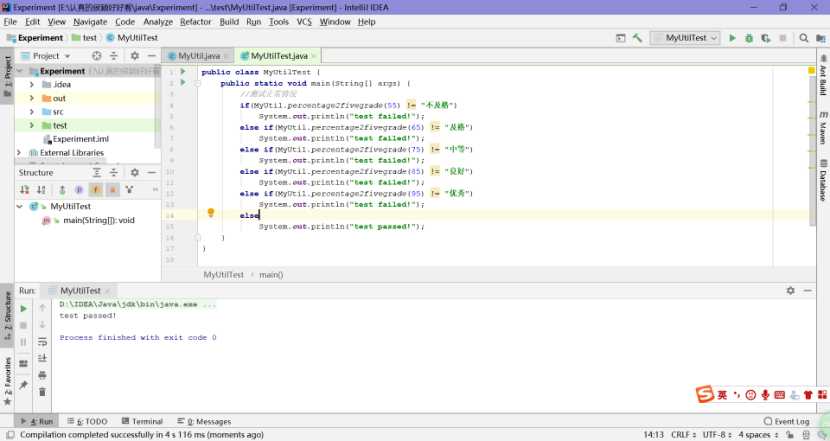This screenshot has width=830, height=441.
Task: Open the VCS menu
Action: pos(304,22)
